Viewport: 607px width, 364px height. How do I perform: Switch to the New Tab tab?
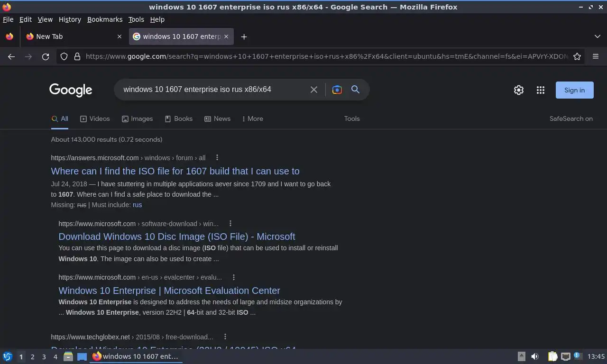[74, 36]
